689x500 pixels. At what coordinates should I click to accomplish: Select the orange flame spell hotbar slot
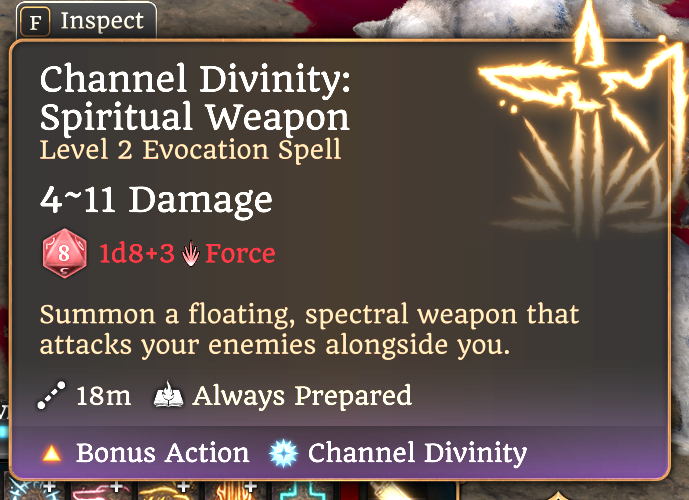point(236,491)
